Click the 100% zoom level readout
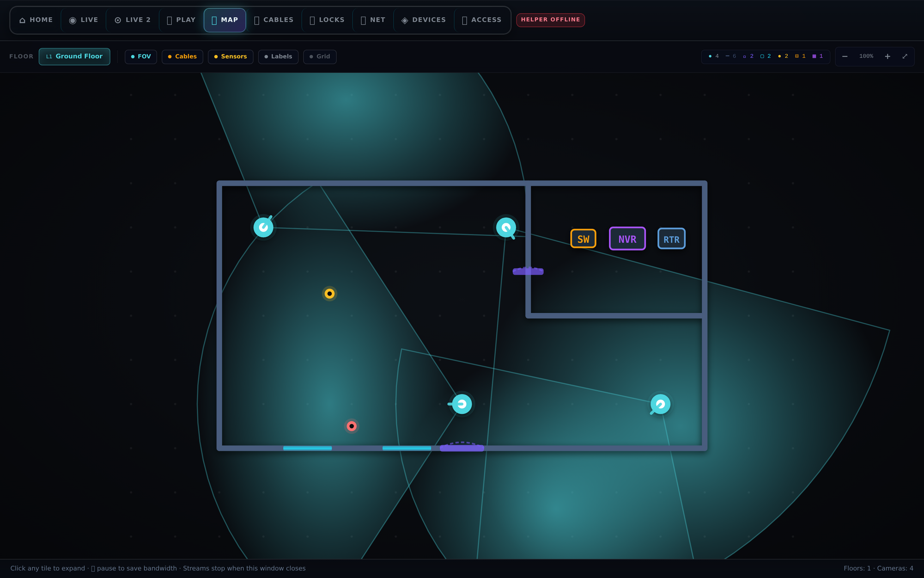 coord(866,56)
